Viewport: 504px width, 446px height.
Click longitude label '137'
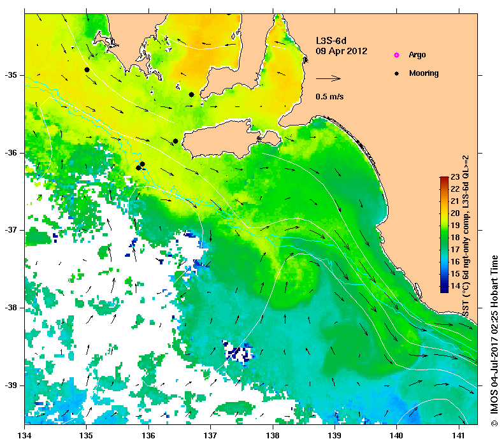point(210,436)
